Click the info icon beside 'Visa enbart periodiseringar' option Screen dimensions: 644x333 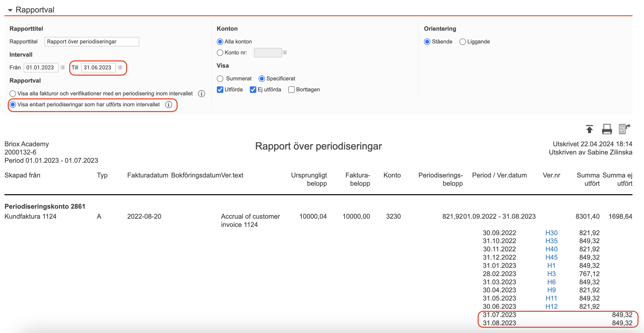pyautogui.click(x=169, y=105)
